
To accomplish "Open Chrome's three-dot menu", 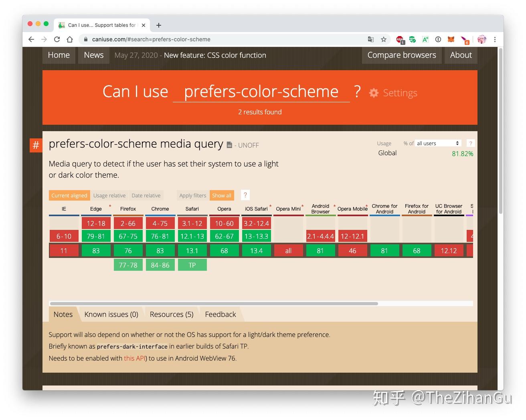I will 495,39.
